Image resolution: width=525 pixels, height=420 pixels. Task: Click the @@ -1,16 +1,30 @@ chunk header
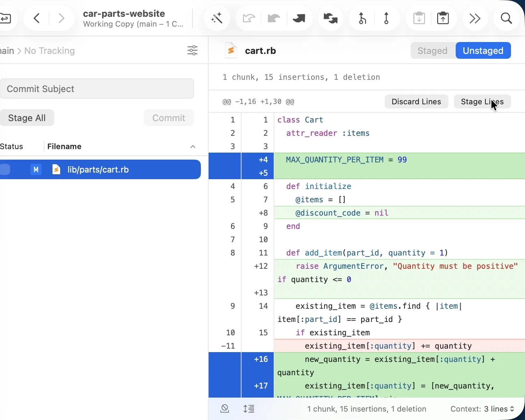[258, 101]
